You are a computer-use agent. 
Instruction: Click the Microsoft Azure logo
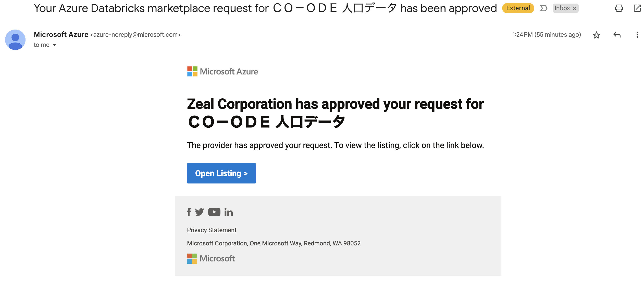pos(222,71)
